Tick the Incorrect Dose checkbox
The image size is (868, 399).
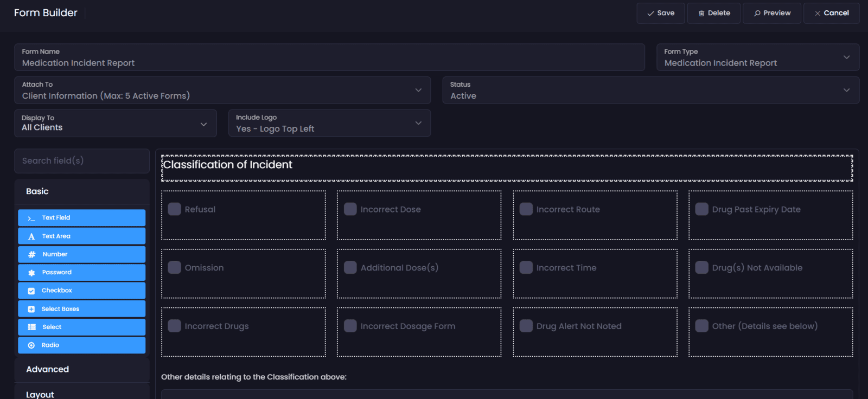350,209
